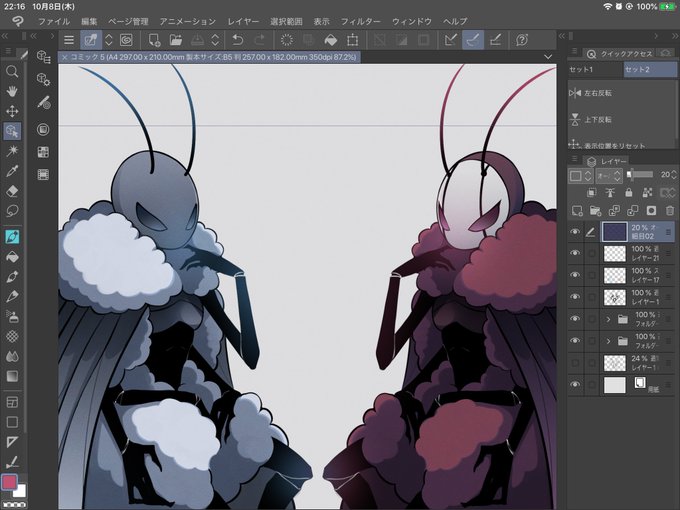
Task: Choose the Lasso selection tool
Action: tap(12, 211)
